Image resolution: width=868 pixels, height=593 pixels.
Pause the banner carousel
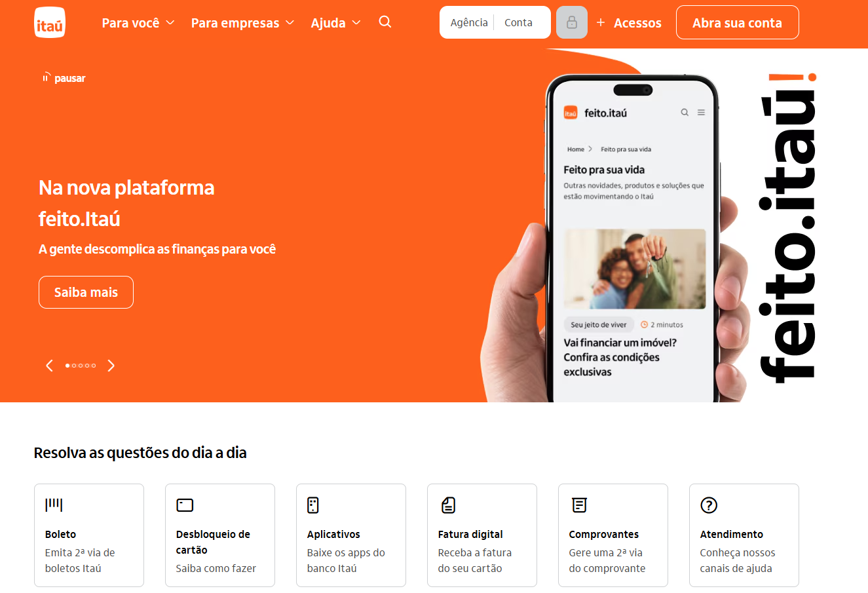64,78
